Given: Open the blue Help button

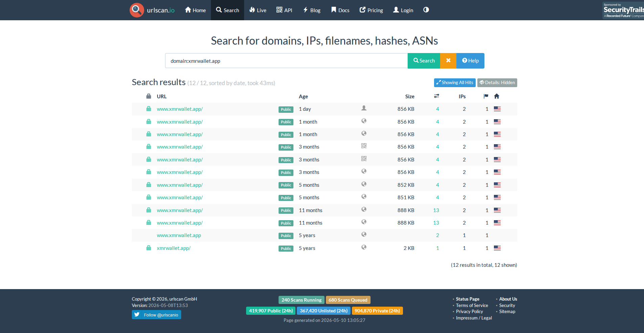Looking at the screenshot, I should pyautogui.click(x=470, y=61).
